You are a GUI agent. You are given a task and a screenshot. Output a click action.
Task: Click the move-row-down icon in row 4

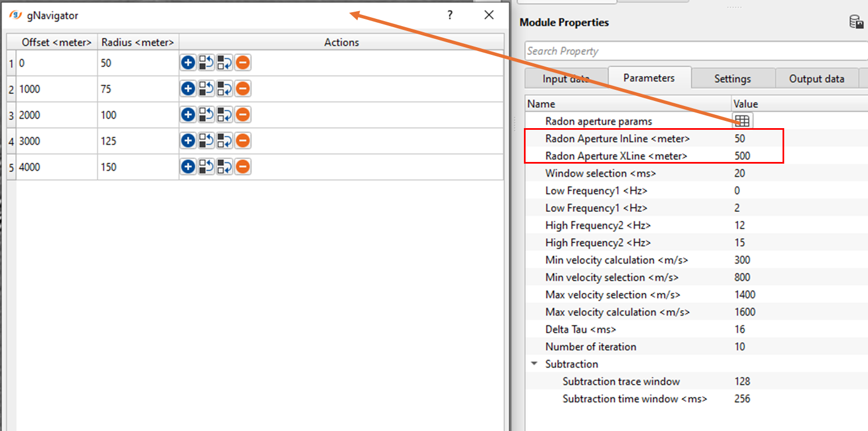point(224,141)
